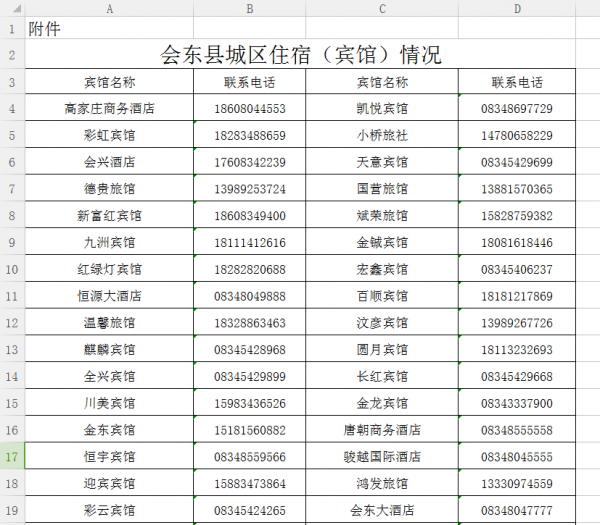The height and width of the screenshot is (525, 600).
Task: Select row 3 header
Action: coord(12,82)
